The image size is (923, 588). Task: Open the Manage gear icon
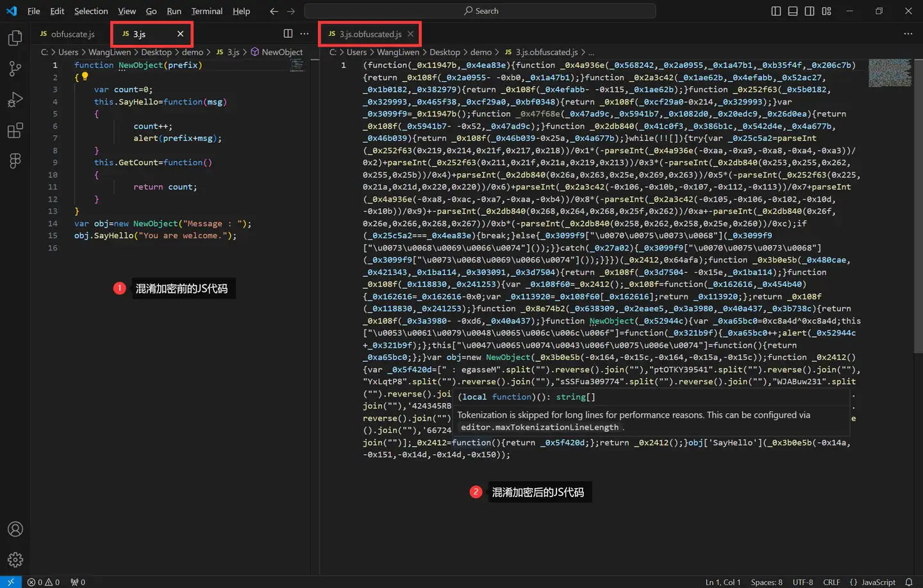point(15,560)
